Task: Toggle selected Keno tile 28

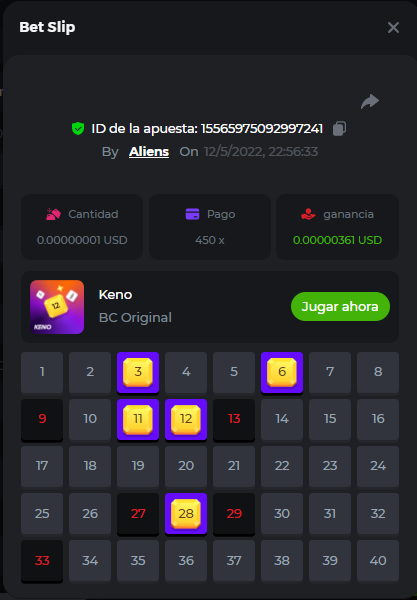Action: 186,514
